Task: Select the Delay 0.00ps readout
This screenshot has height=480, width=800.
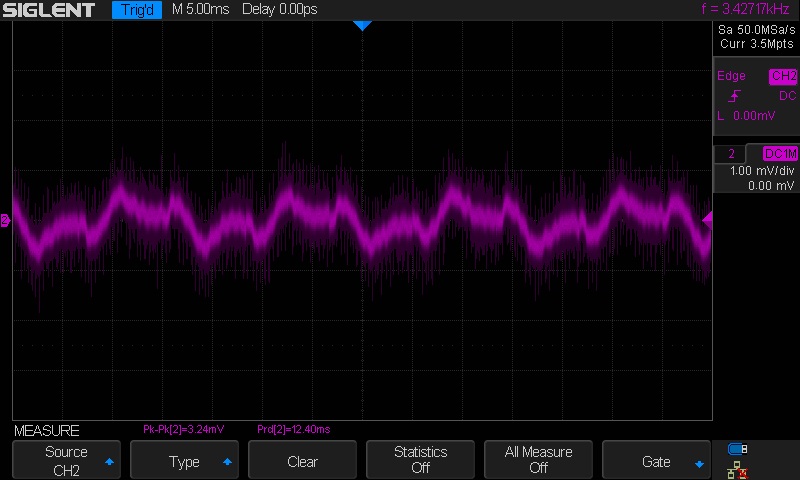Action: (x=280, y=9)
